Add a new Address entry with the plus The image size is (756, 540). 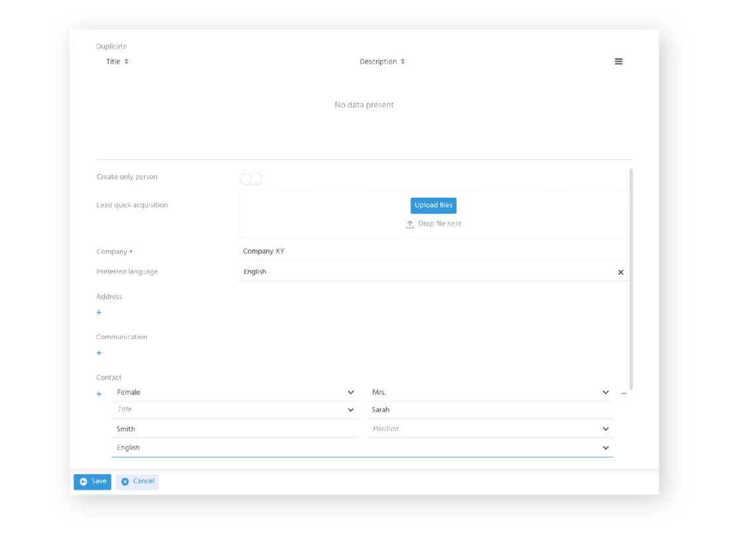[99, 312]
